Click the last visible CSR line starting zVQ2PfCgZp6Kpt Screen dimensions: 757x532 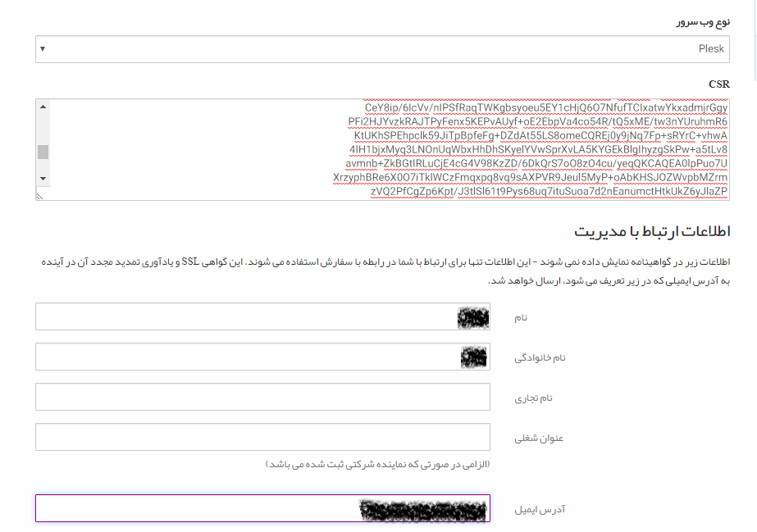tap(549, 192)
